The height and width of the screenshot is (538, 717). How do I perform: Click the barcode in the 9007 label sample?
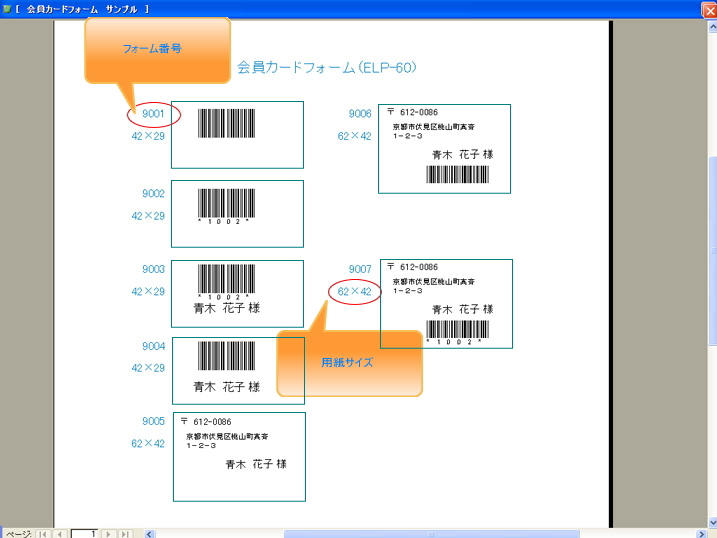458,329
